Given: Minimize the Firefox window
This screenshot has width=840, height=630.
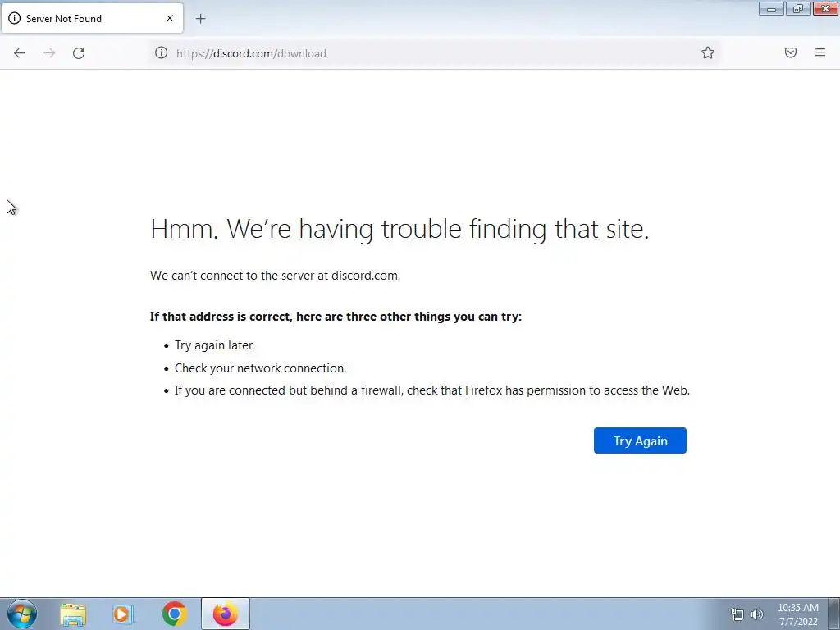Looking at the screenshot, I should point(771,8).
